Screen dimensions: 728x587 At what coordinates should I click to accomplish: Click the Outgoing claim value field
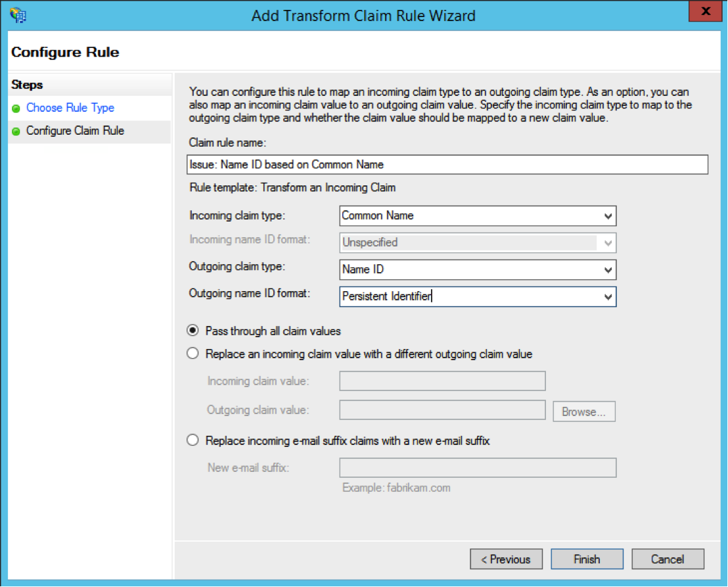[442, 410]
